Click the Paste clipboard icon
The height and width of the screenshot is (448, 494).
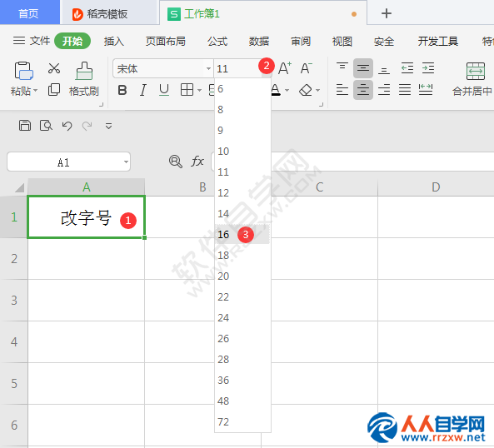click(23, 71)
